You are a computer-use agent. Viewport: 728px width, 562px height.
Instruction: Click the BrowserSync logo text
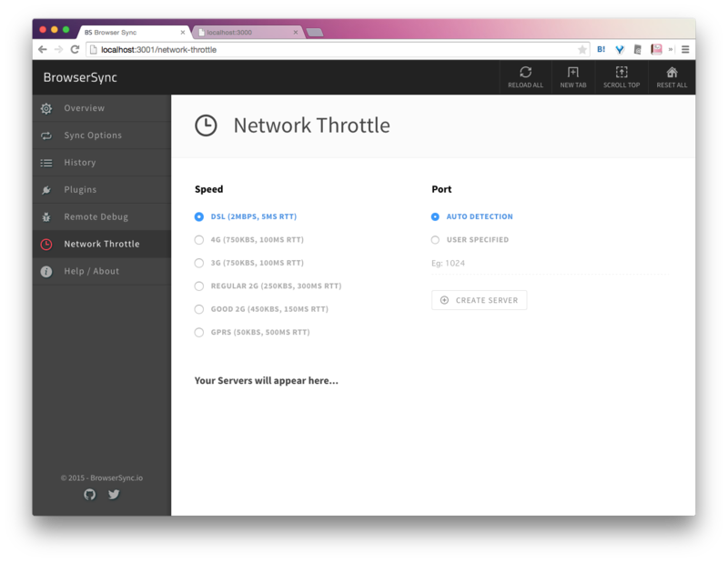[x=80, y=77]
